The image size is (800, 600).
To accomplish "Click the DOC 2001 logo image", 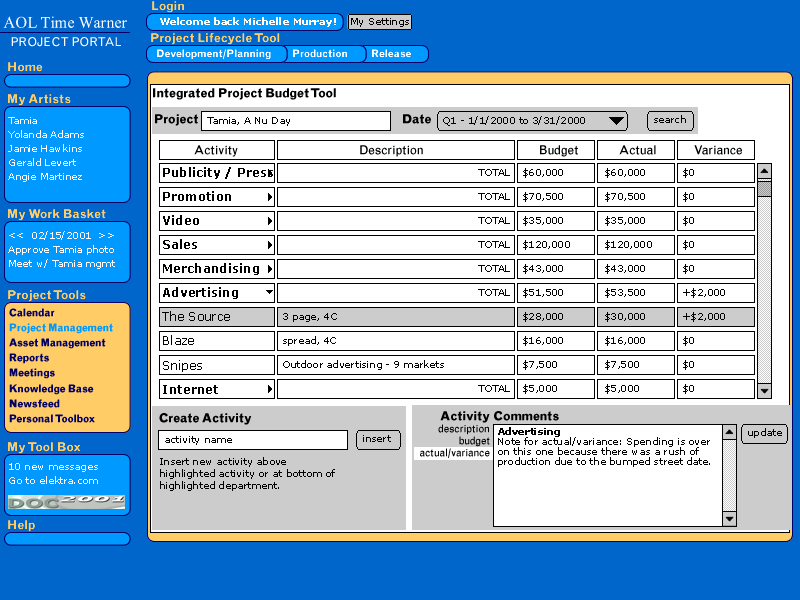I will pyautogui.click(x=66, y=502).
